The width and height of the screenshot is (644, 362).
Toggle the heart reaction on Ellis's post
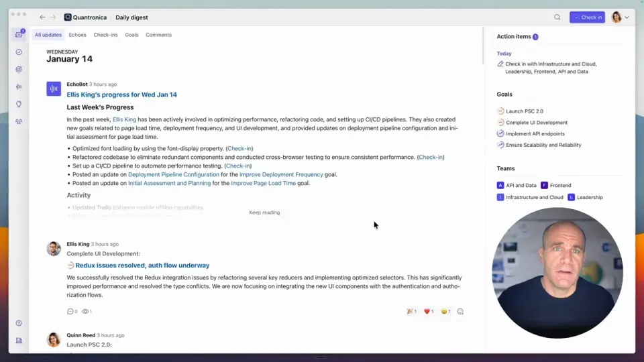(x=428, y=312)
